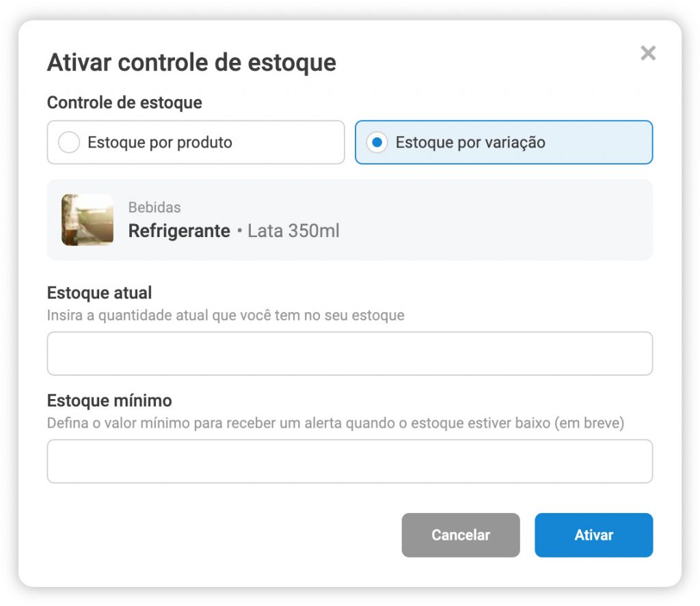Viewport: 700px width, 606px height.
Task: Click the Estoque atual helper text
Action: point(225,315)
